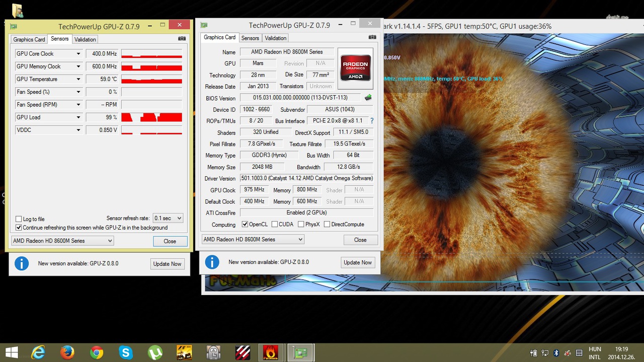Click the screenshot camera icon in Graphics Card window
The width and height of the screenshot is (644, 362).
372,37
